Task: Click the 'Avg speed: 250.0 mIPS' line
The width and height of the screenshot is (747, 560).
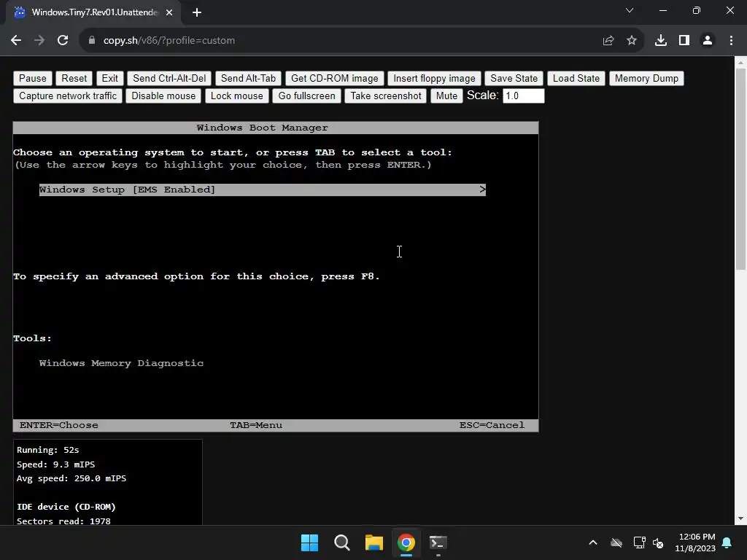Action: (71, 478)
